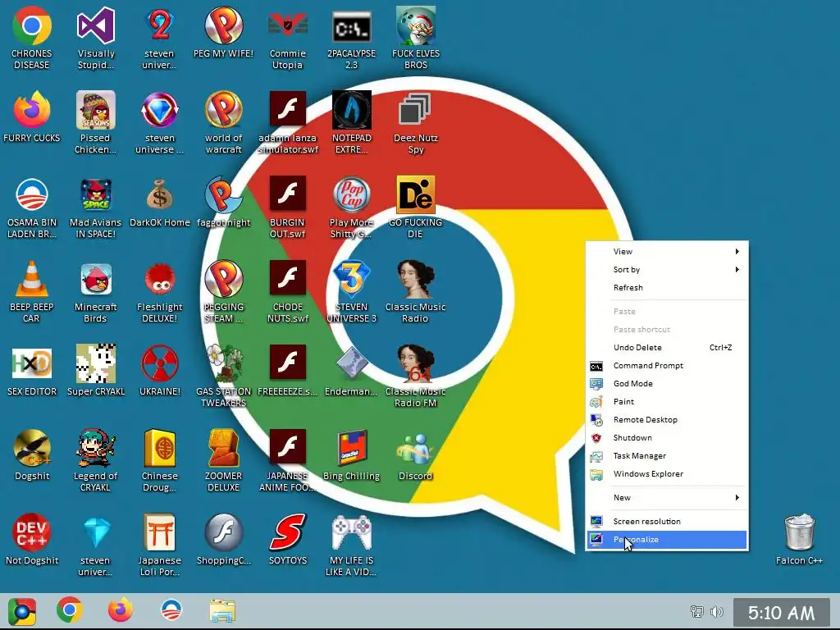Select the BEEP BEEP CAR cone icon
This screenshot has width=840, height=630.
32,279
